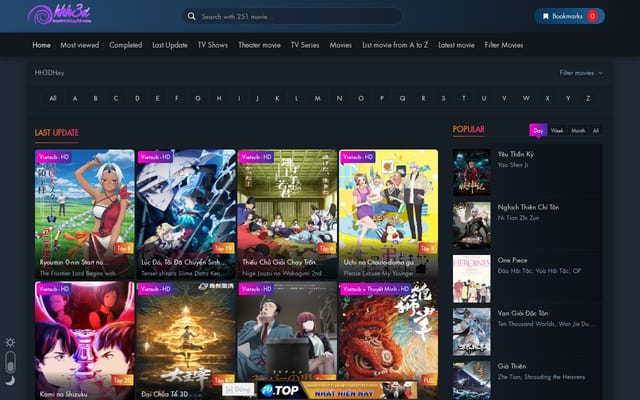Open the Nghịch Thiên Chí Tôn title link
Image resolution: width=640 pixels, height=400 pixels.
pyautogui.click(x=528, y=207)
